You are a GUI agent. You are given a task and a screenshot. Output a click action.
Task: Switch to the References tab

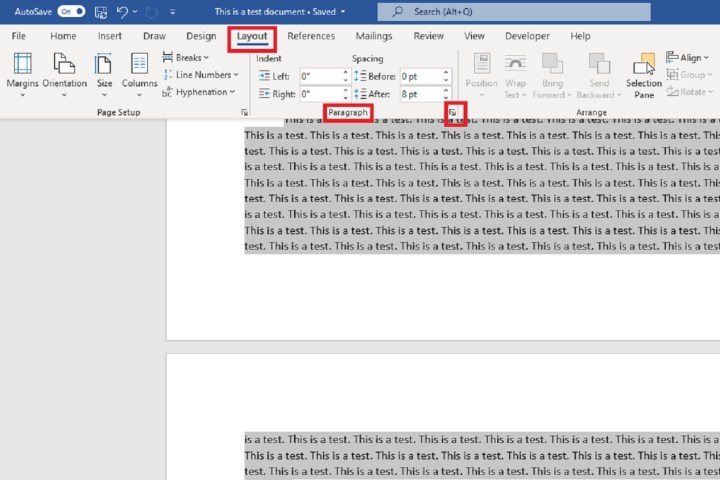[311, 36]
